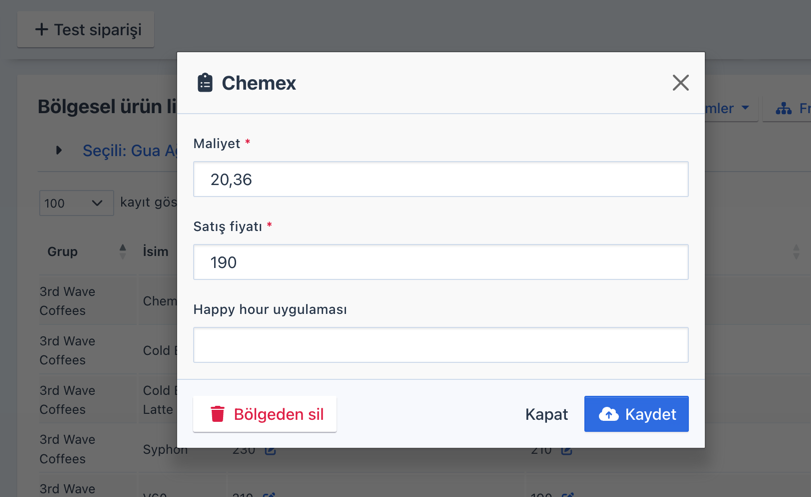This screenshot has height=497, width=811.
Task: Click the clipboard icon beside Chemex title
Action: pos(205,83)
